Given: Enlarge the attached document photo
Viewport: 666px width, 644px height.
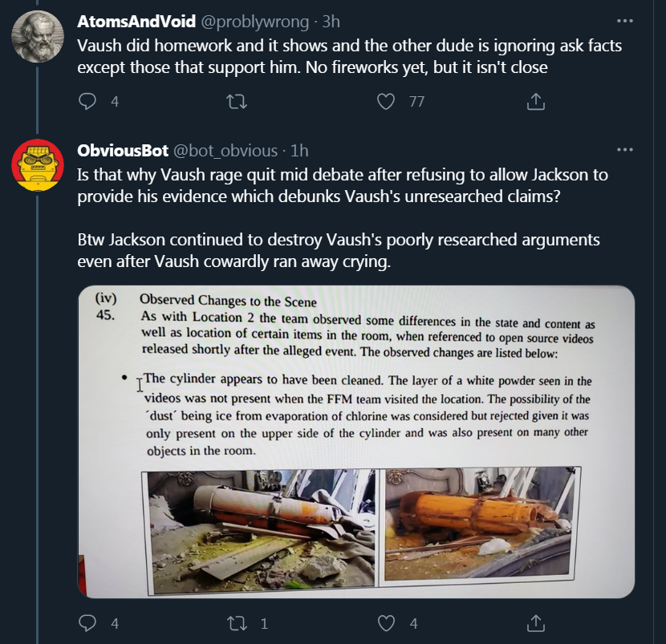Looking at the screenshot, I should pyautogui.click(x=355, y=441).
